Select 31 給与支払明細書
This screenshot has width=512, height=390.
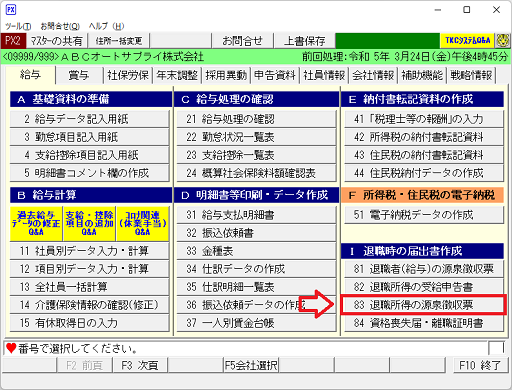(x=256, y=215)
